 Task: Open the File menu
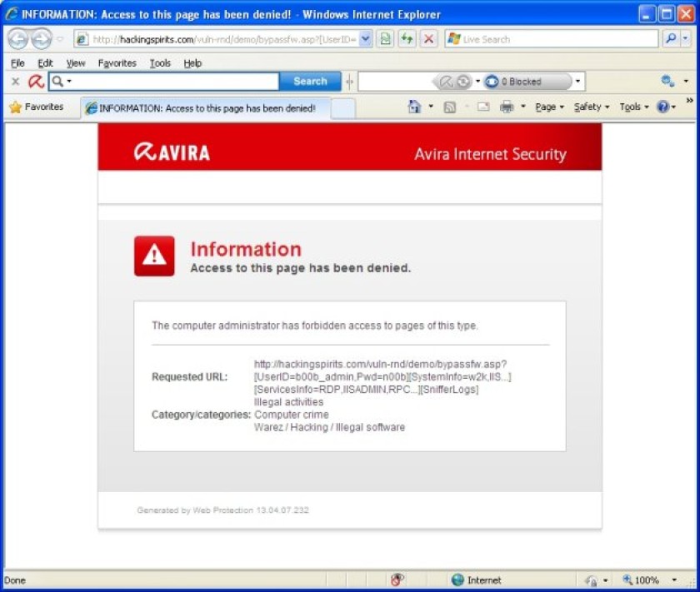(17, 63)
